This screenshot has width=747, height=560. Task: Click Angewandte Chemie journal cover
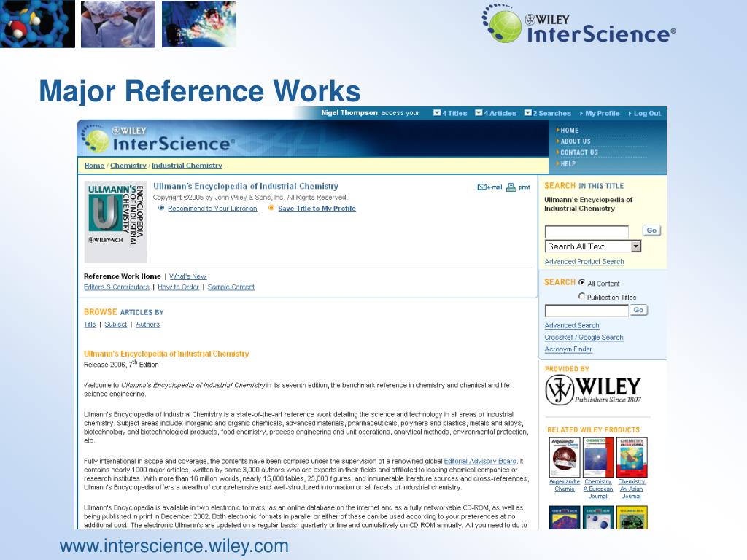(x=565, y=458)
